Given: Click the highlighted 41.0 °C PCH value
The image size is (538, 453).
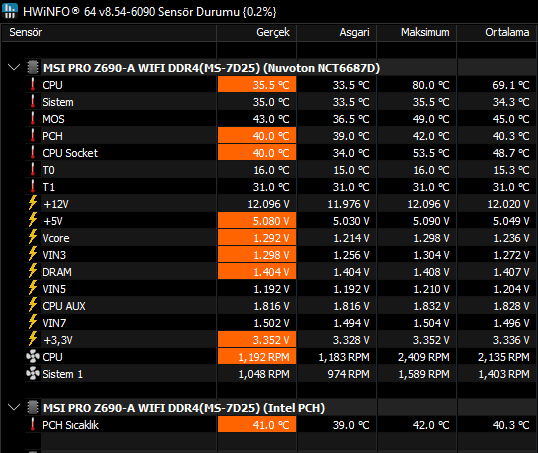Looking at the screenshot, I should (x=257, y=425).
